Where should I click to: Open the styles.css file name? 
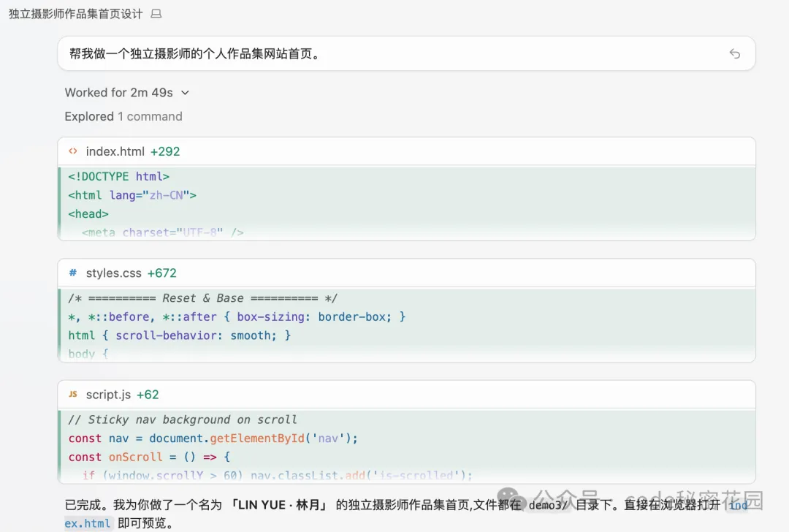click(113, 273)
